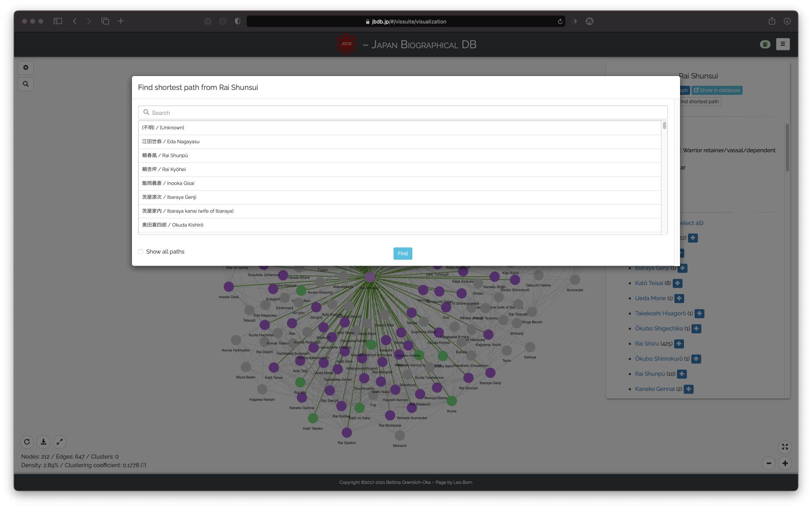812x508 pixels.
Task: Select Ibaraya Genji in the dialog list
Action: pyautogui.click(x=399, y=197)
